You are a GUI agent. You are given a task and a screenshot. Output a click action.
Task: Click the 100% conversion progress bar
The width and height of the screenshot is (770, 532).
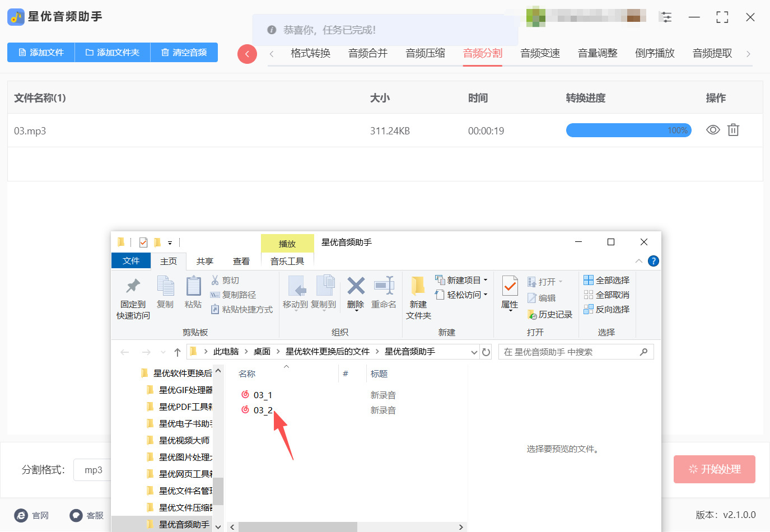pyautogui.click(x=628, y=129)
